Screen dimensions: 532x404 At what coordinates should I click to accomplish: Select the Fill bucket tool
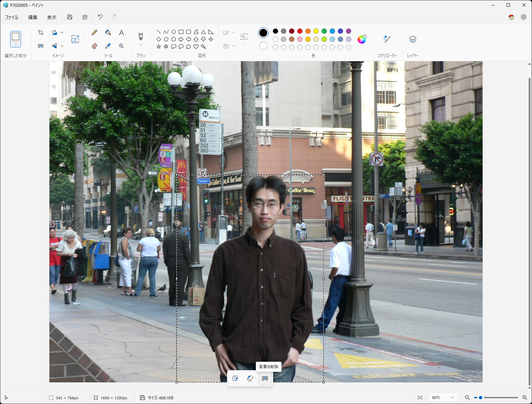(x=108, y=32)
